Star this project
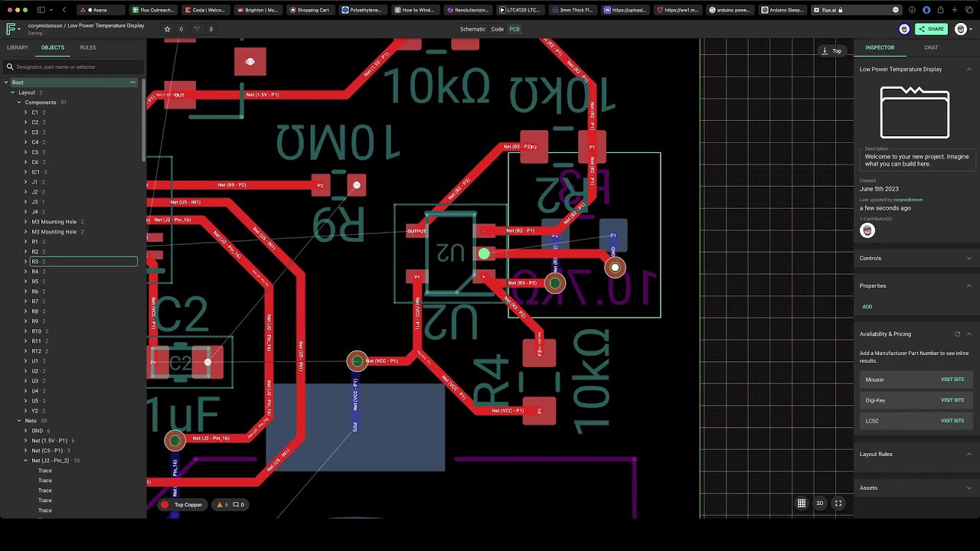980x551 pixels. [x=168, y=29]
